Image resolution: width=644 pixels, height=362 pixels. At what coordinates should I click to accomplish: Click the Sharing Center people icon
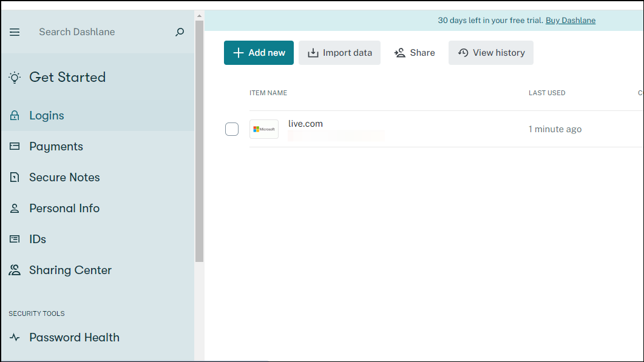click(x=15, y=270)
